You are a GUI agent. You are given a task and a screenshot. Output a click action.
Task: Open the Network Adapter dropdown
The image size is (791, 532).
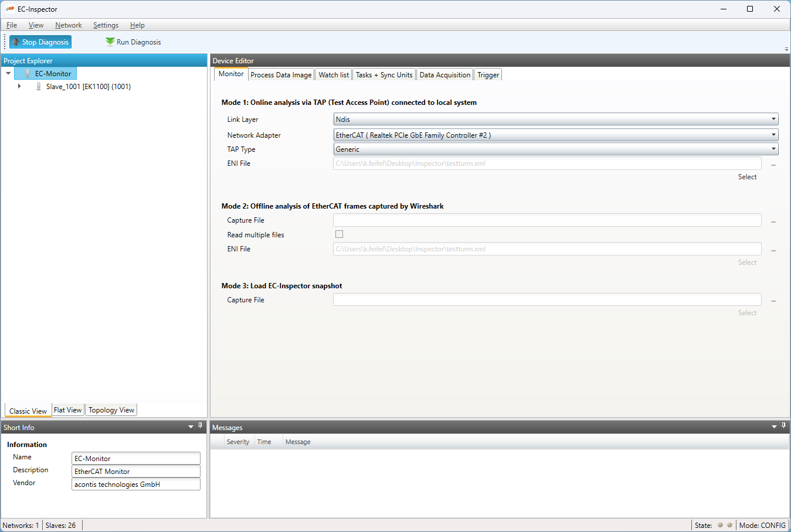[773, 135]
